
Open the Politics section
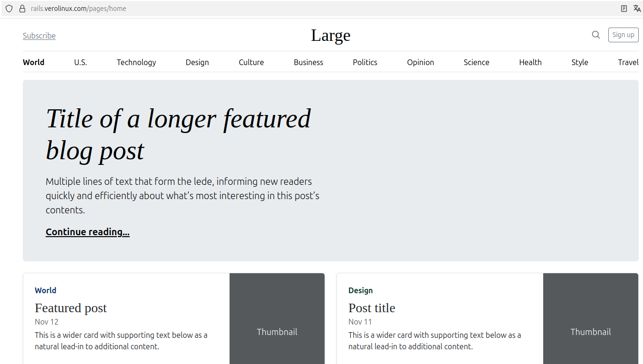365,62
